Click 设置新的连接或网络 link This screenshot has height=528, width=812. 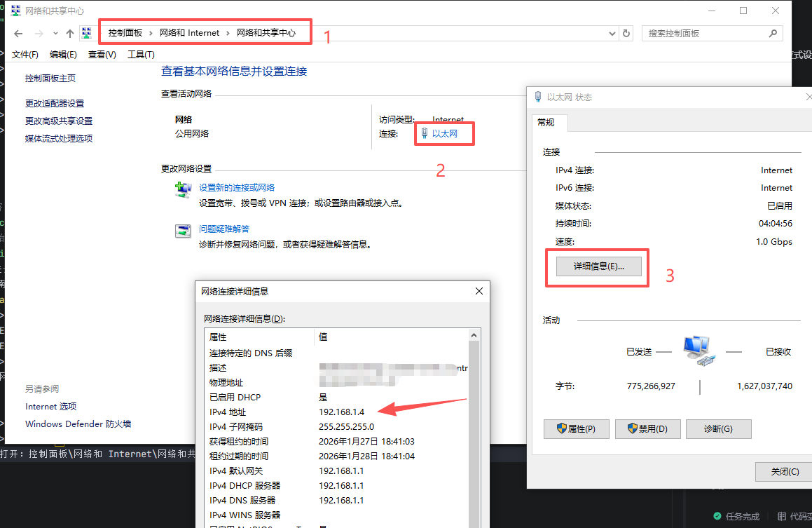(x=237, y=188)
